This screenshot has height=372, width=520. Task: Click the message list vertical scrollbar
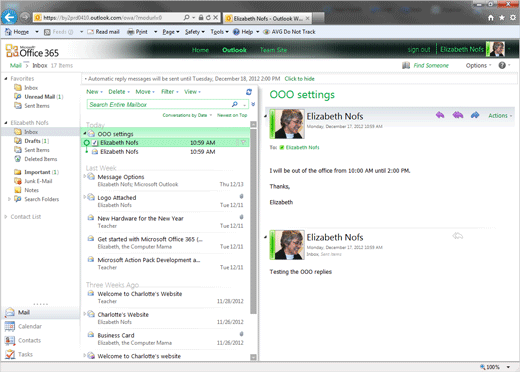(x=253, y=221)
